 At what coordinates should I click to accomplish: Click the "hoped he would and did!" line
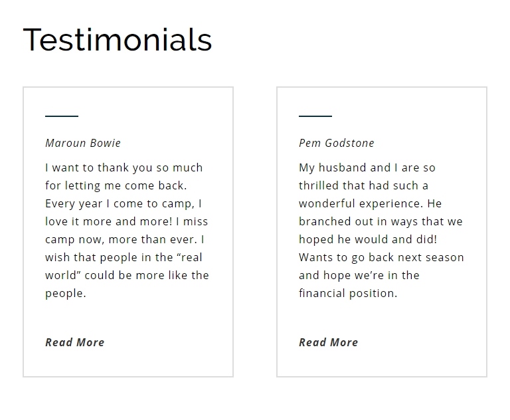(368, 239)
